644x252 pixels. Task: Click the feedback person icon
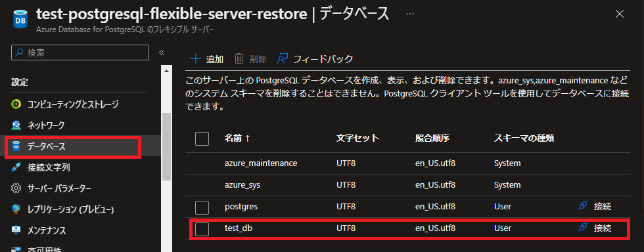tap(283, 58)
